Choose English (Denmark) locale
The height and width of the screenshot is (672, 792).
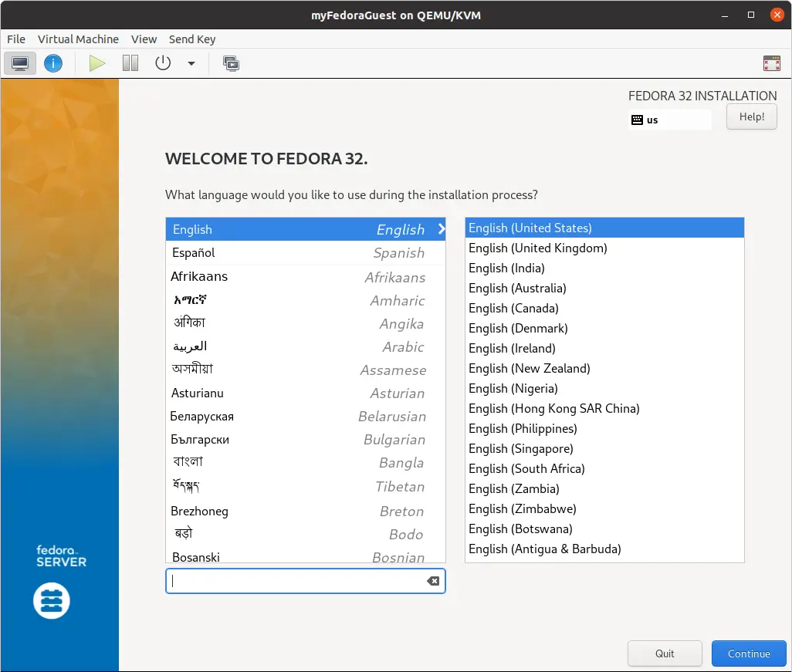click(604, 328)
